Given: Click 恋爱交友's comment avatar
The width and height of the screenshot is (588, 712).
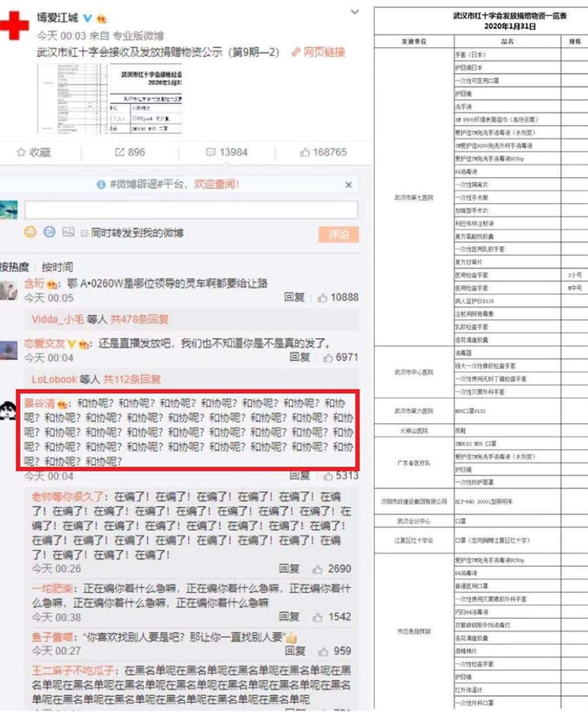Looking at the screenshot, I should (x=8, y=350).
